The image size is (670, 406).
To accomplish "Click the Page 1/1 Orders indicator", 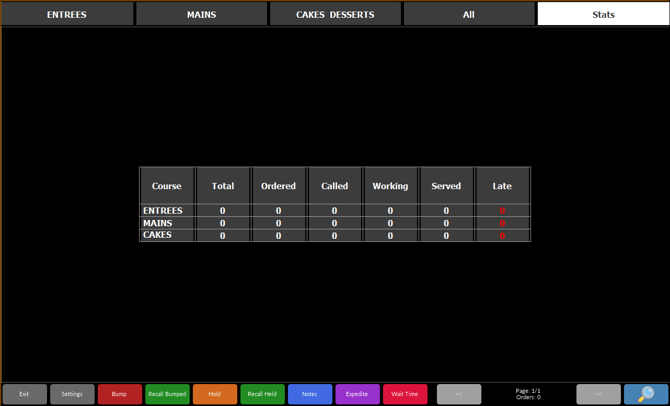I will point(528,394).
